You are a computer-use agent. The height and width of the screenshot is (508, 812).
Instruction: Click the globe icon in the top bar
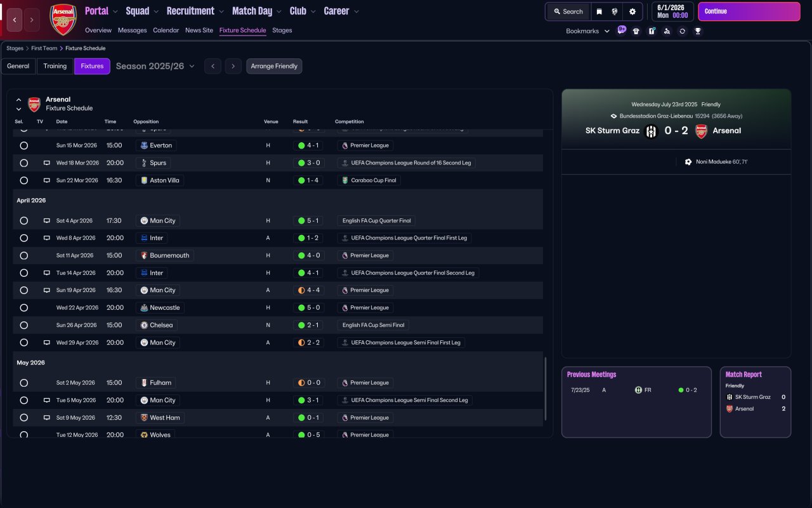(x=615, y=11)
